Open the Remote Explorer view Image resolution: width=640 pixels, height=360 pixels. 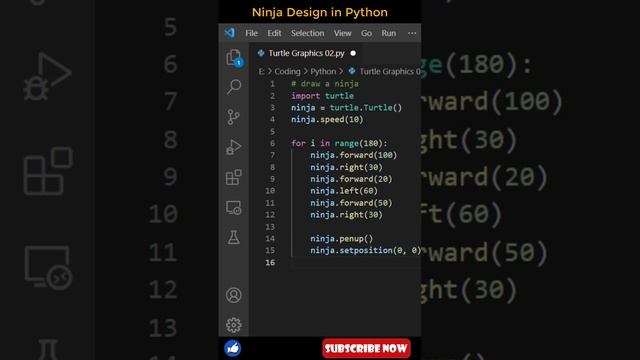(x=234, y=208)
